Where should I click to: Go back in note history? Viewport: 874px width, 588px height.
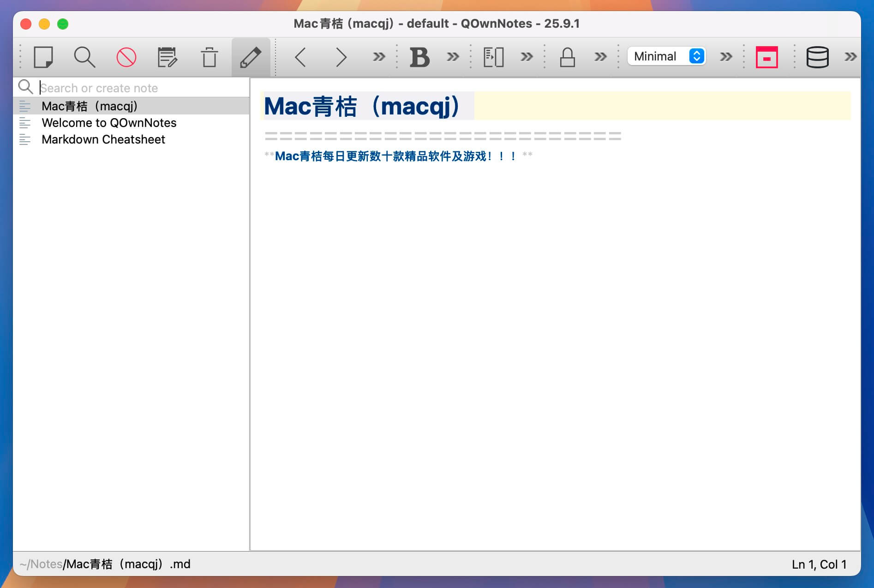point(300,57)
